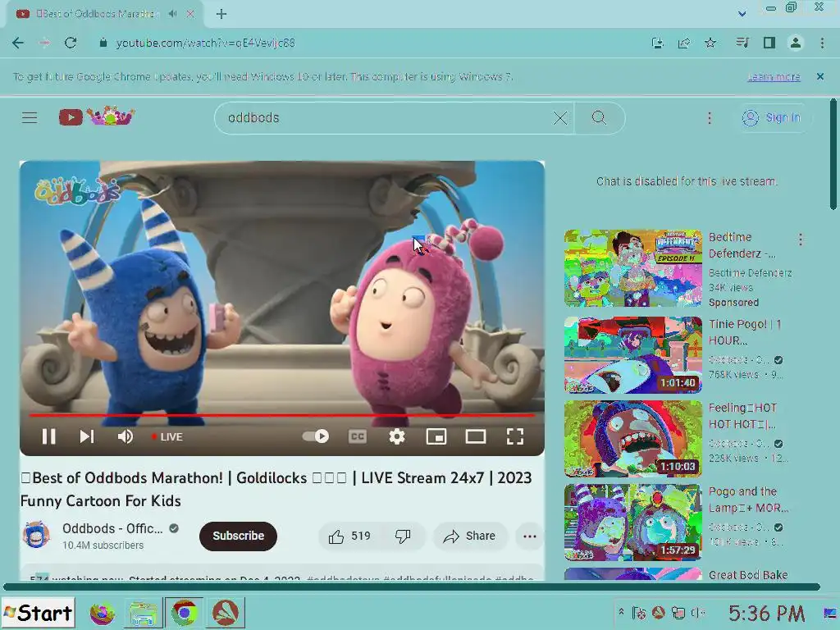Open system tray volume control
The height and width of the screenshot is (630, 840).
point(697,613)
